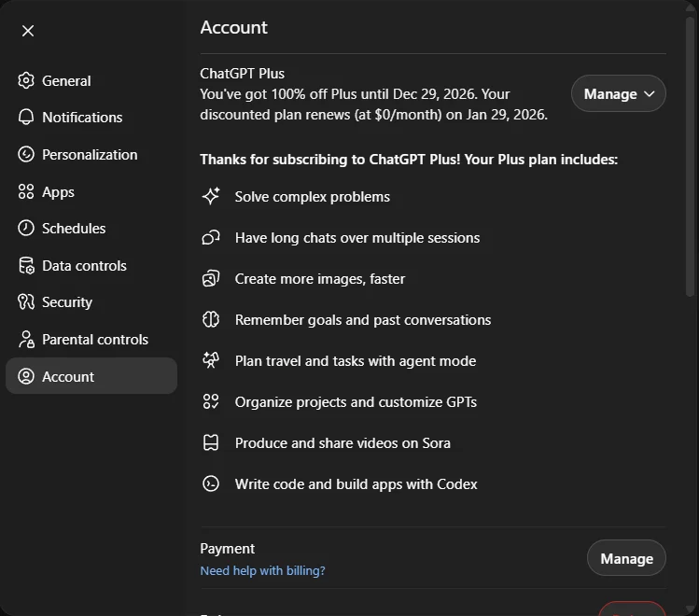Click the Personalization sidebar icon
Image resolution: width=699 pixels, height=616 pixels.
(26, 155)
